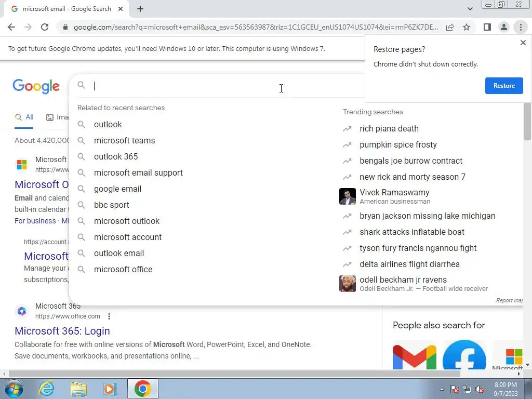Image resolution: width=532 pixels, height=399 pixels.
Task: Click the Vivek Ramaswamy photo thumbnail
Action: [x=348, y=196]
